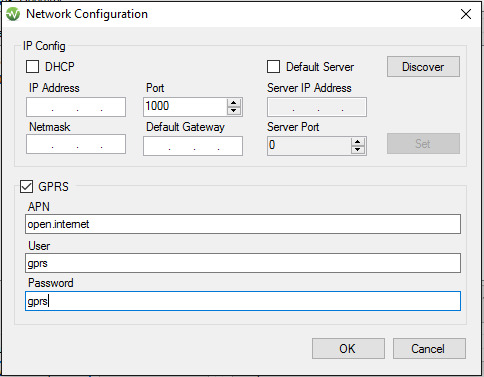This screenshot has width=484, height=377.
Task: Cancel the network configuration dialog
Action: pos(429,349)
